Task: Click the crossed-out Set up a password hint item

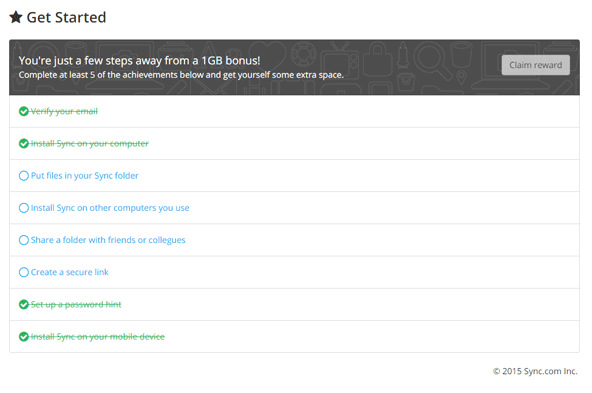Action: (x=76, y=304)
